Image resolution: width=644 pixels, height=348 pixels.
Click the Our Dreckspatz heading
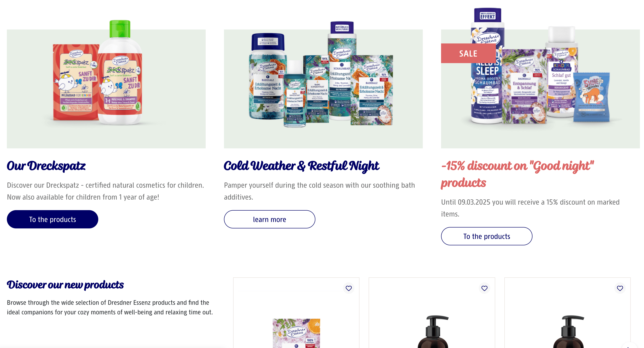(x=46, y=166)
